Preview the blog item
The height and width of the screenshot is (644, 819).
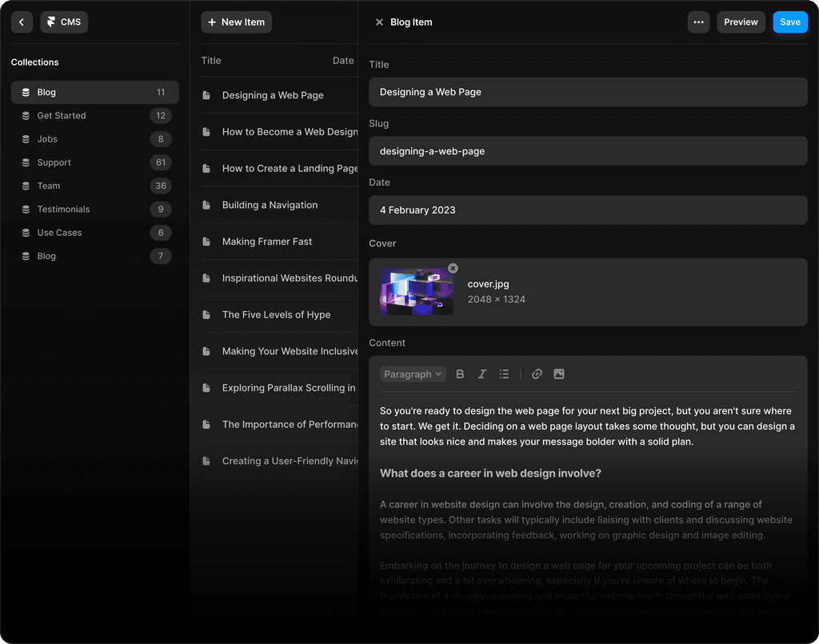(x=741, y=22)
